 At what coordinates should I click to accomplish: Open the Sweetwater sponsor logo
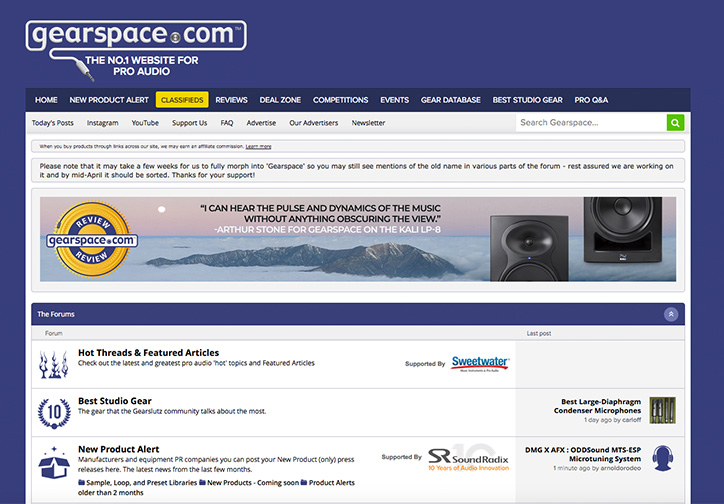480,364
